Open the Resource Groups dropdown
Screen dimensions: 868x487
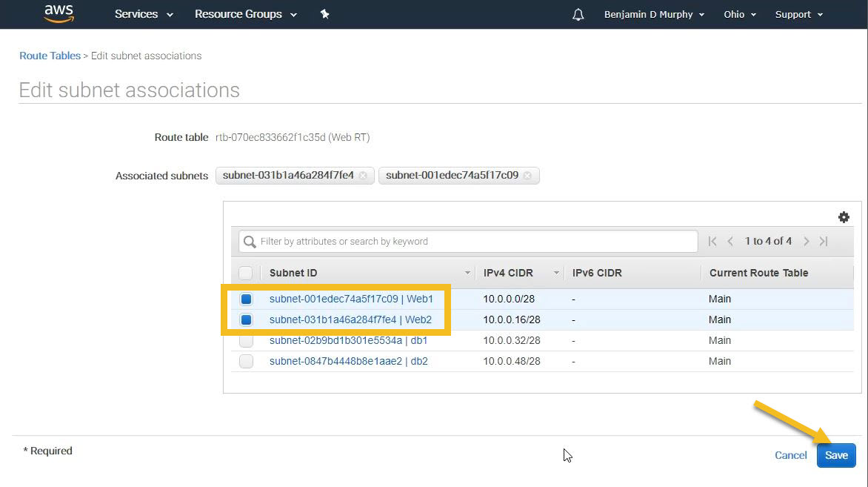point(246,14)
